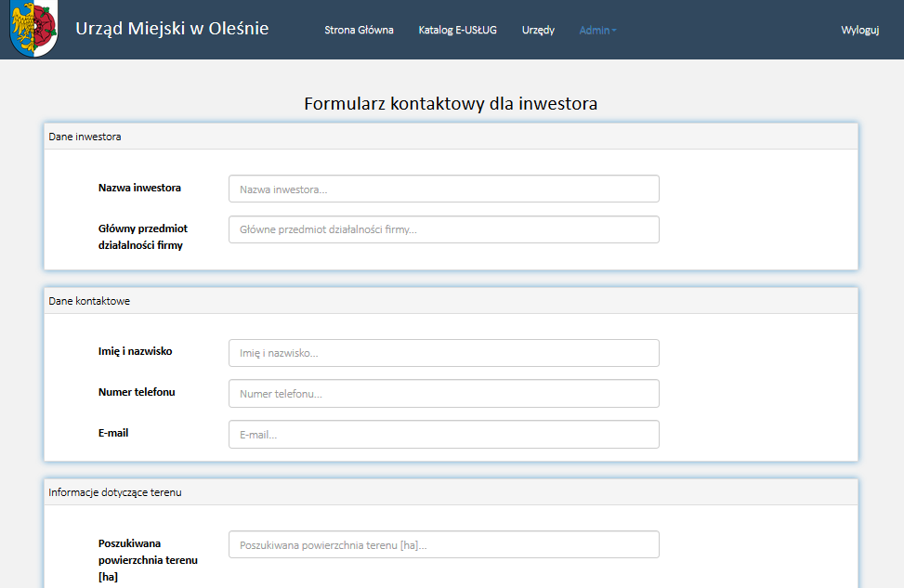Open the Urząd Miejski w Oleśnie title link
Image resolution: width=904 pixels, height=588 pixels.
(172, 29)
